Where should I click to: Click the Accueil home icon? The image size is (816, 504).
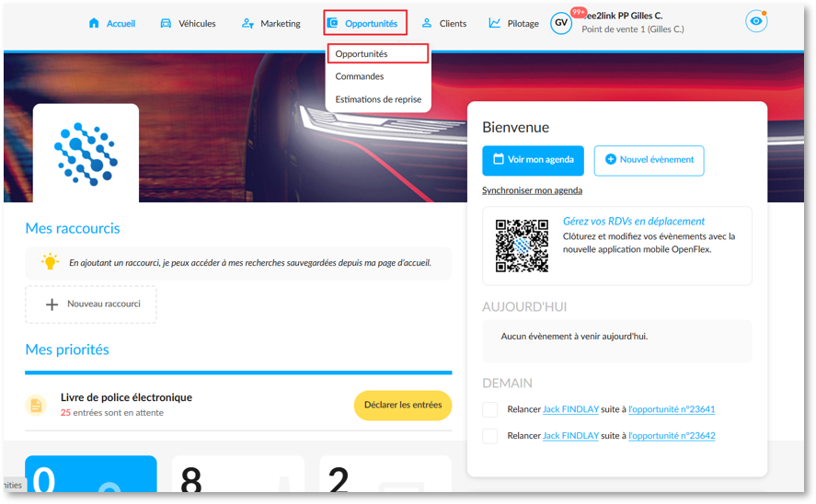tap(94, 23)
